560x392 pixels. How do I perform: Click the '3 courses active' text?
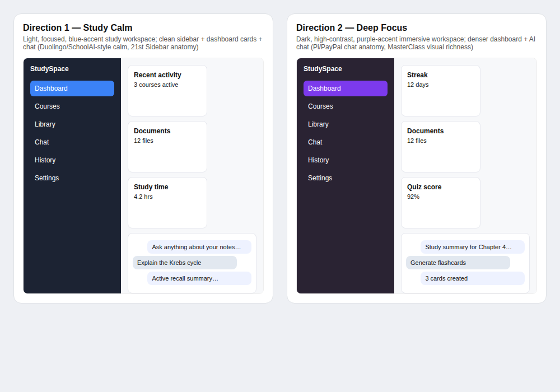pyautogui.click(x=156, y=85)
